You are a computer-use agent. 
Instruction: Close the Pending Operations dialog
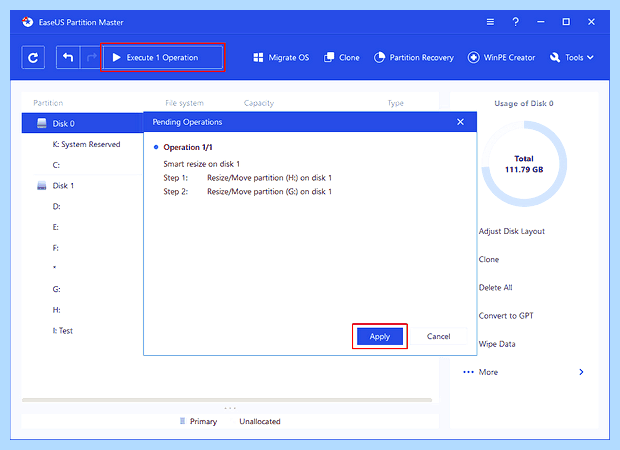coord(460,122)
